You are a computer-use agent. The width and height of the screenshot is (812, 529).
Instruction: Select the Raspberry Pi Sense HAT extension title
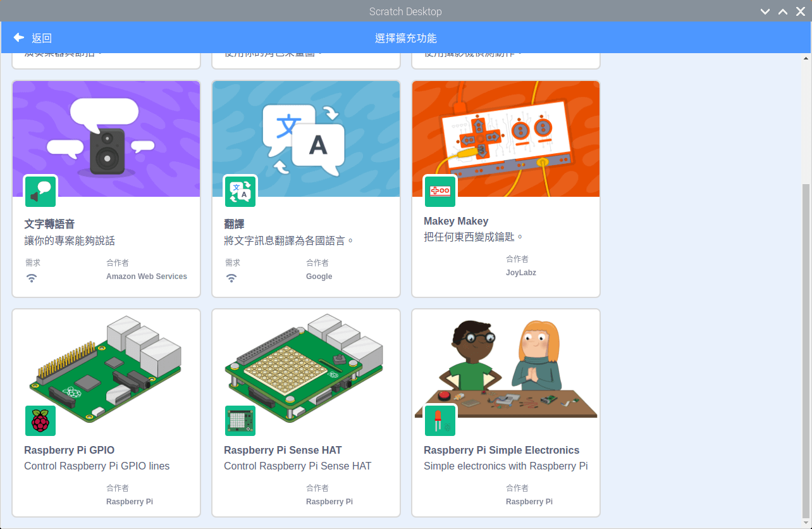point(283,450)
